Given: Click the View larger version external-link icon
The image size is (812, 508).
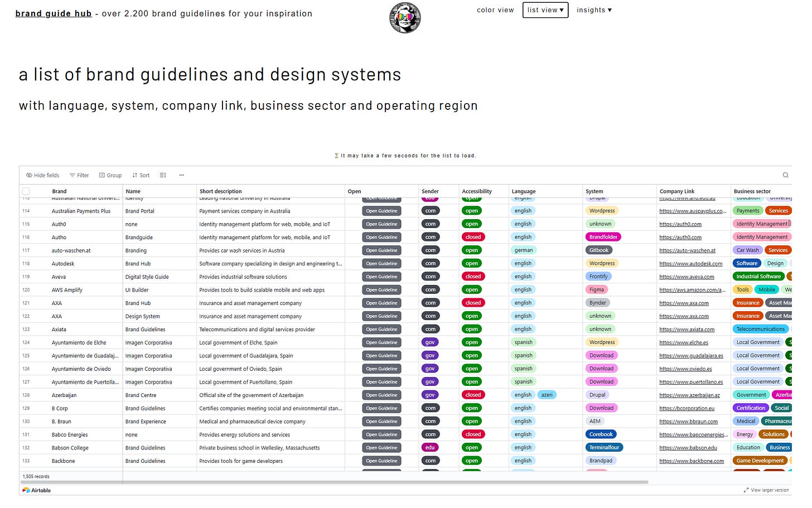Looking at the screenshot, I should coord(746,490).
